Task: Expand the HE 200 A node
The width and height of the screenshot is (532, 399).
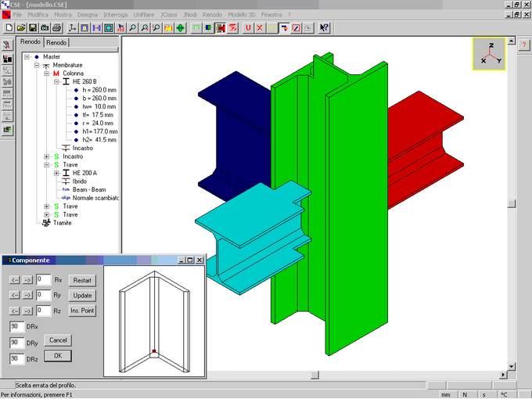Action: click(56, 174)
